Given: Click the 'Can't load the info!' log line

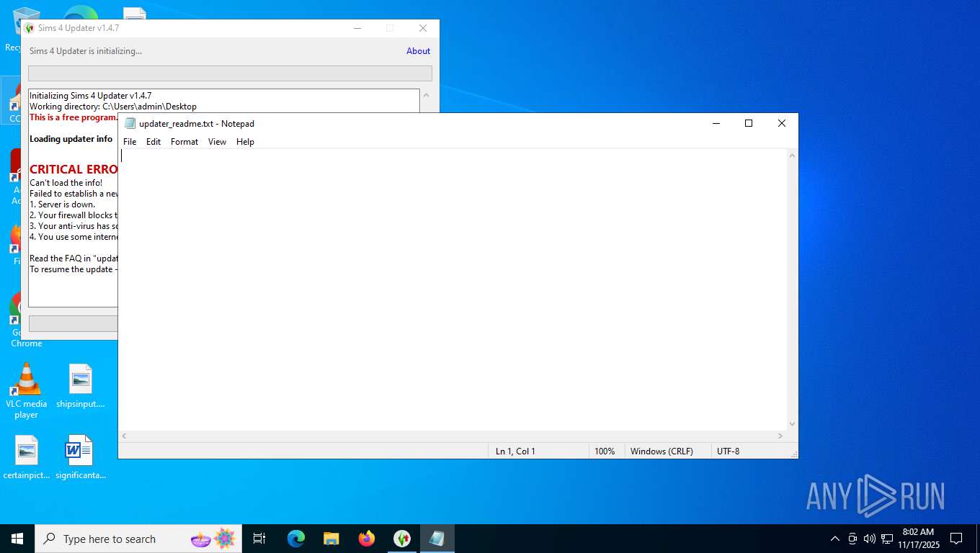Looking at the screenshot, I should pyautogui.click(x=66, y=183).
